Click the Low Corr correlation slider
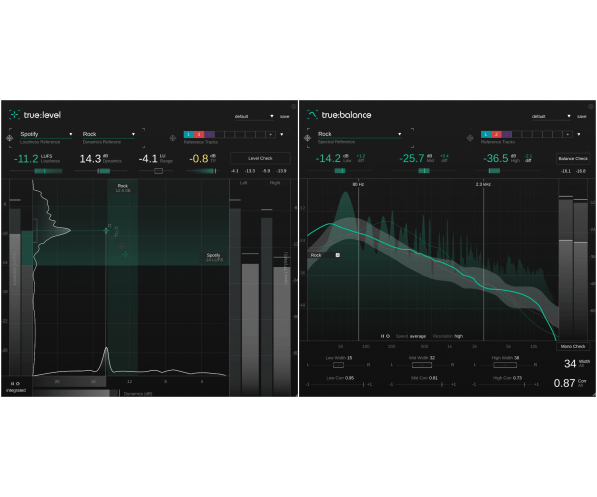The width and height of the screenshot is (597, 497). pyautogui.click(x=338, y=385)
